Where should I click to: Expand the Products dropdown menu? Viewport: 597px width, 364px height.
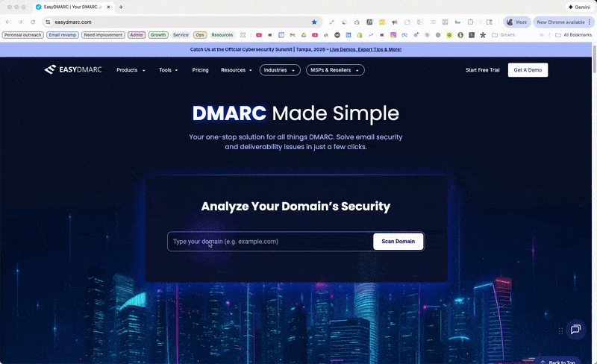[x=131, y=70]
